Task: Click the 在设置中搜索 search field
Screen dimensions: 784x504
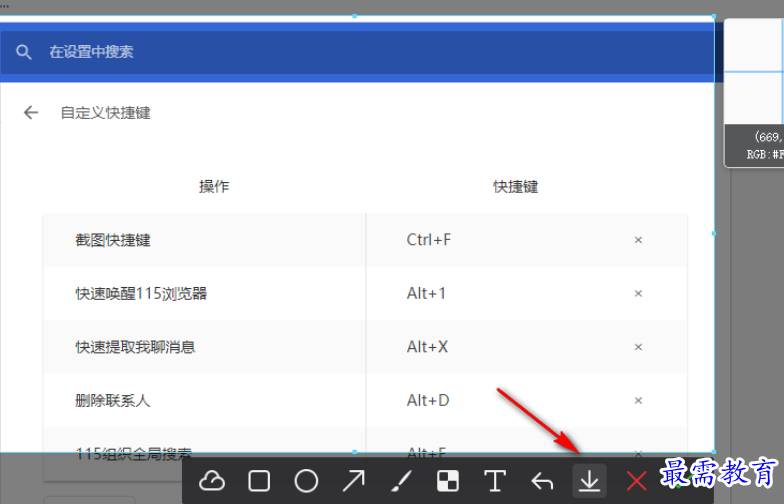Action: [x=357, y=52]
